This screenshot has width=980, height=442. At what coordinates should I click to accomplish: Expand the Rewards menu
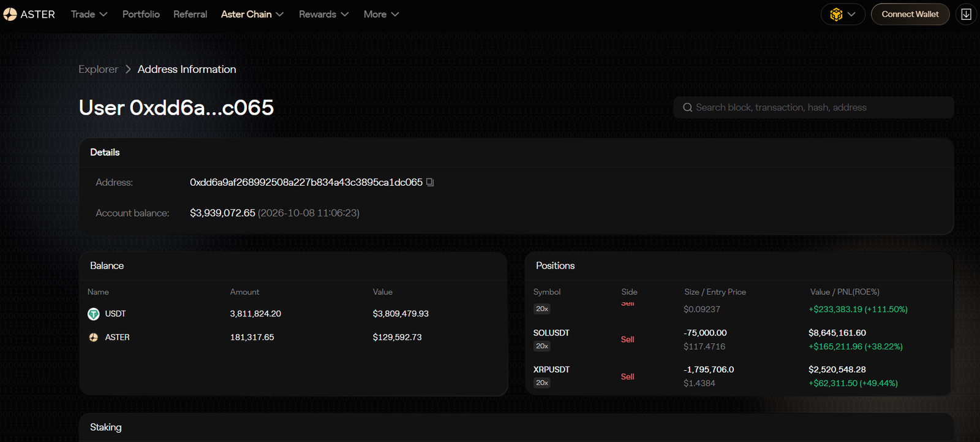pos(323,14)
